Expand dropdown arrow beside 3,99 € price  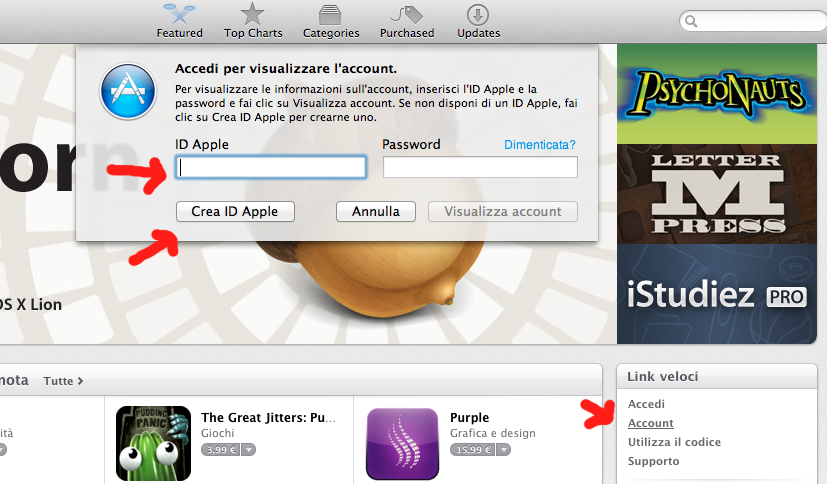click(248, 450)
